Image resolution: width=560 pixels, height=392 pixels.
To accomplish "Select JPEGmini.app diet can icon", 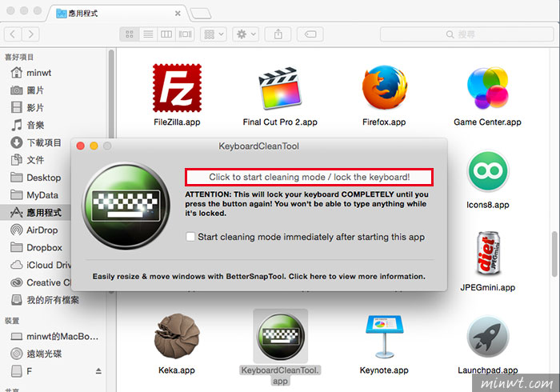I will (x=488, y=253).
